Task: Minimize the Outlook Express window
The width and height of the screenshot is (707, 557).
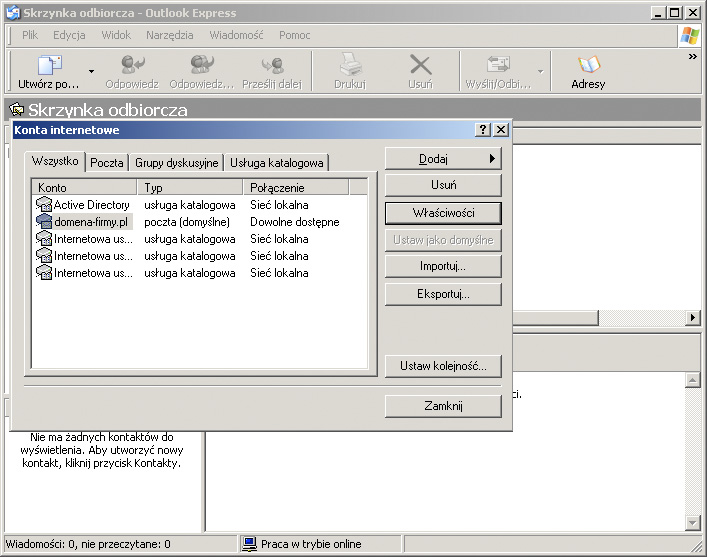Action: click(x=658, y=13)
